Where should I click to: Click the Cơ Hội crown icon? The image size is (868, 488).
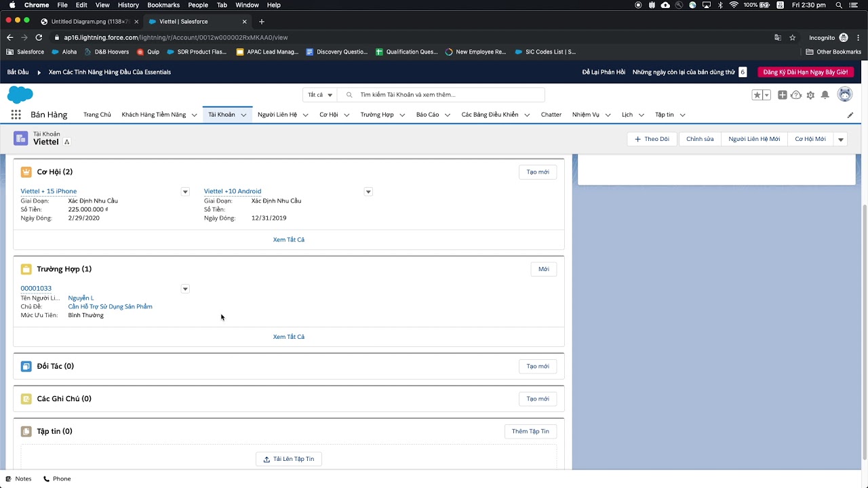[26, 172]
